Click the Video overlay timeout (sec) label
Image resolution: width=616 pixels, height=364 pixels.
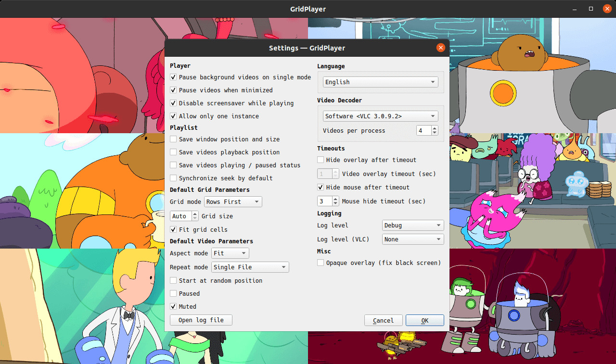tap(389, 174)
